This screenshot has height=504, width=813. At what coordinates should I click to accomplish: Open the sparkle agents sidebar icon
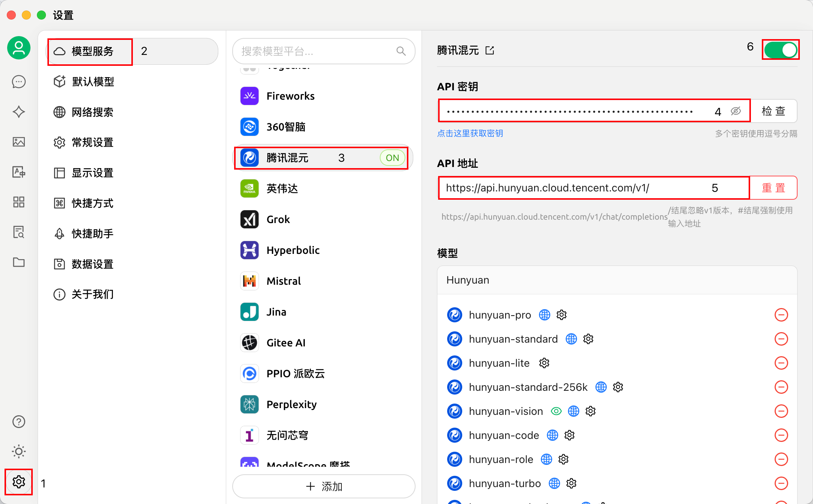[x=19, y=112]
